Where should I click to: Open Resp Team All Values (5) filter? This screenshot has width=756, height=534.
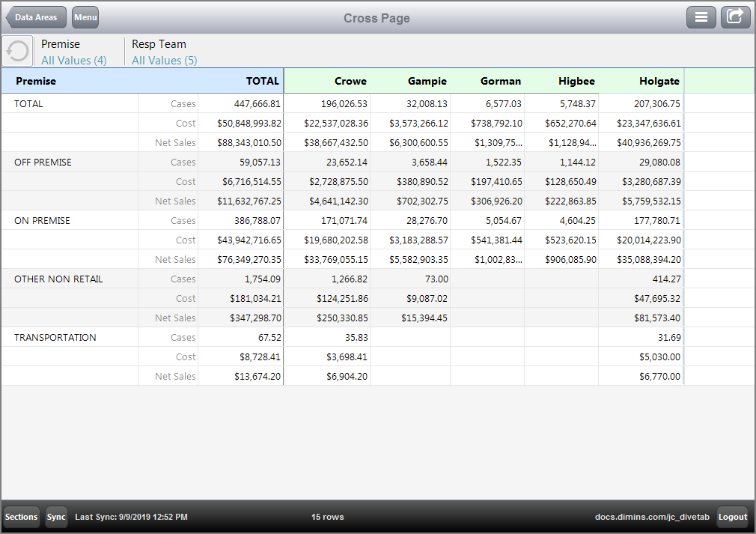pyautogui.click(x=165, y=60)
